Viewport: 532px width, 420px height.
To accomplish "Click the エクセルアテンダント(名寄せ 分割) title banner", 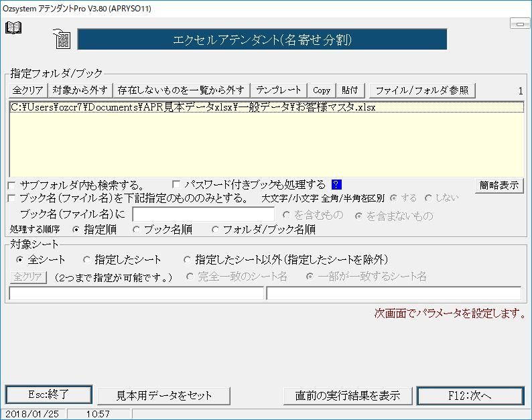I will pos(262,40).
